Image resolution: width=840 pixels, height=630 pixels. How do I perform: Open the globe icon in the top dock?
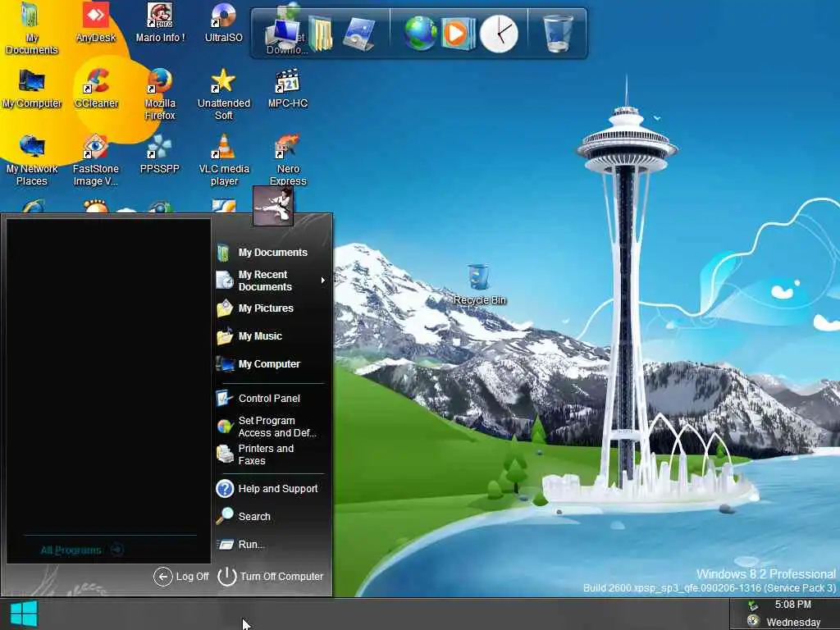pos(420,33)
